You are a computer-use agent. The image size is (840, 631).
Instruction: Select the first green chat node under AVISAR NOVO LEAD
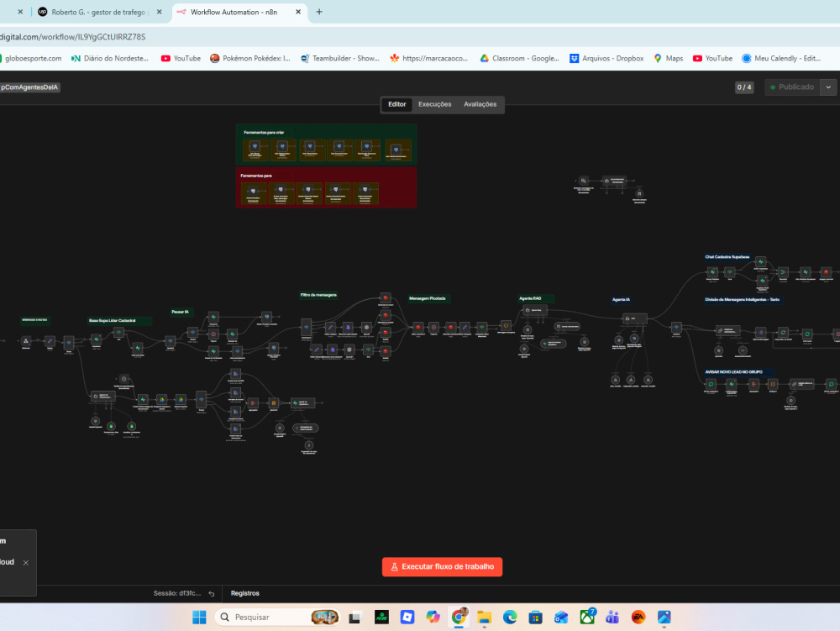coord(711,384)
